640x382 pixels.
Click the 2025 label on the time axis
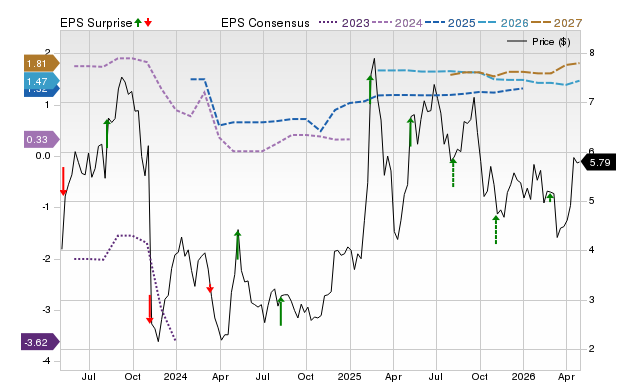pyautogui.click(x=349, y=376)
